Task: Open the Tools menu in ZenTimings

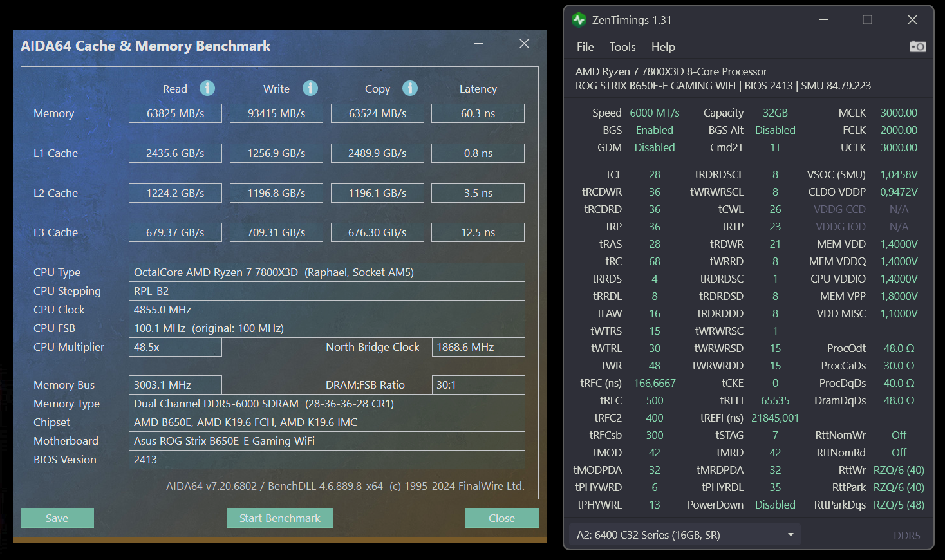Action: tap(622, 47)
